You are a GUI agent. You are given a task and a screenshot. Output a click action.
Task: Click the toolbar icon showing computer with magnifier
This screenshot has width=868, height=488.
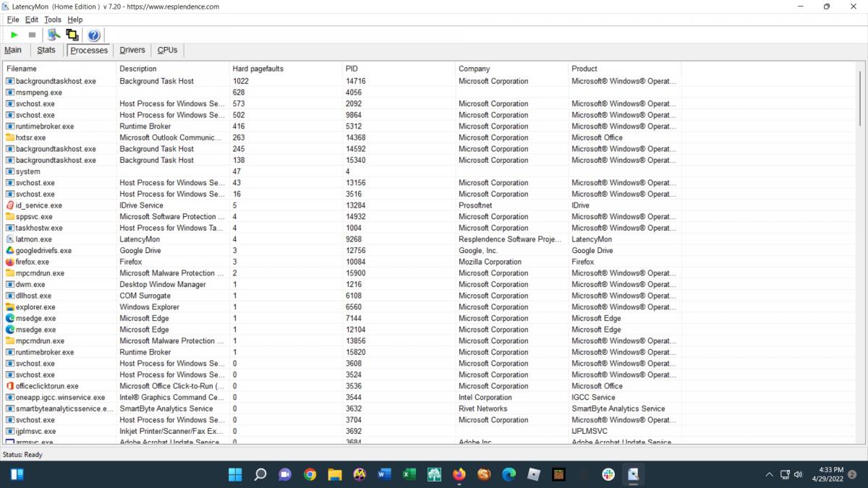tap(54, 35)
